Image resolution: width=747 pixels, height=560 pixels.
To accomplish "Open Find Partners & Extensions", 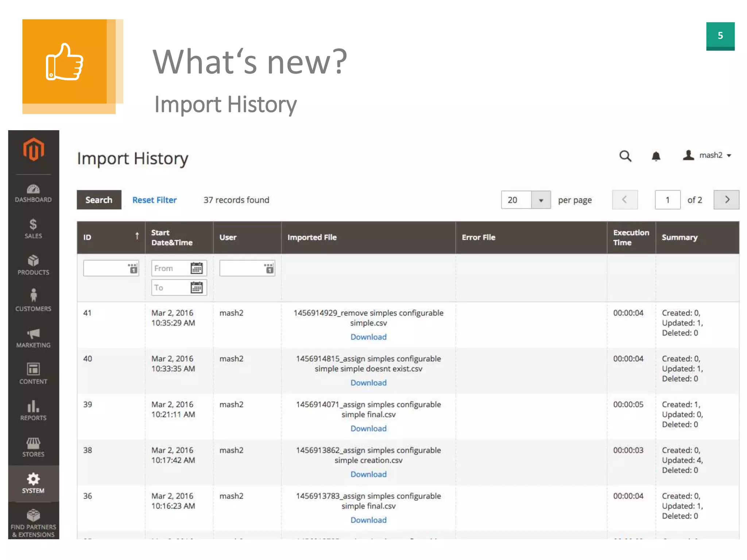I will click(x=33, y=524).
